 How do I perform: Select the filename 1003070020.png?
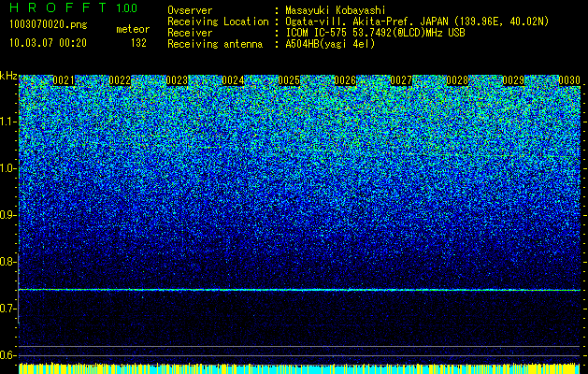(x=49, y=25)
